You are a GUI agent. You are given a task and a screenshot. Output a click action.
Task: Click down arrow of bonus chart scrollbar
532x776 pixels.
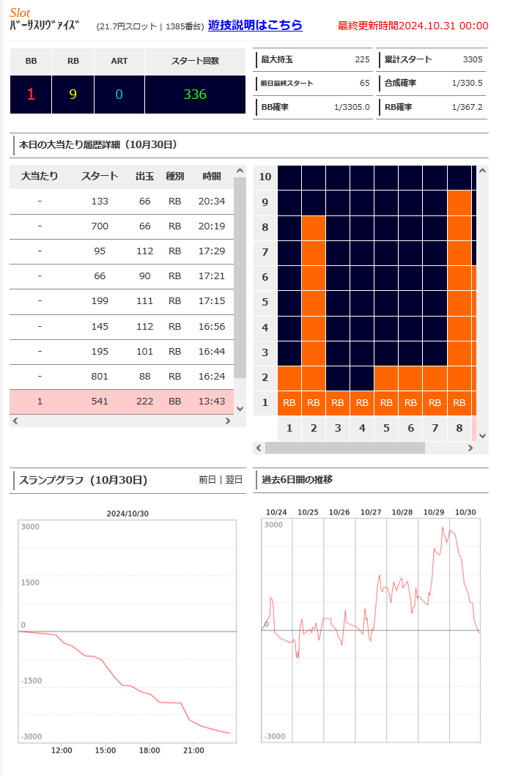point(482,436)
